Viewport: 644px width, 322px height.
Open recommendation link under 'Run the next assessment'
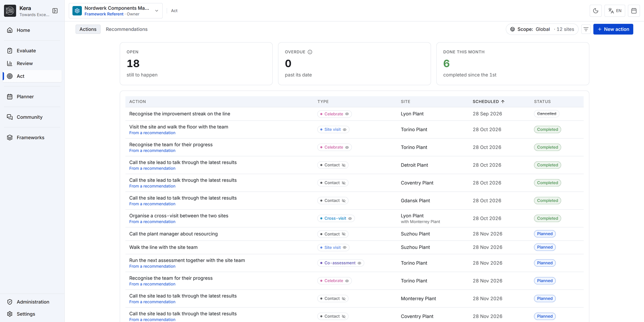152,266
